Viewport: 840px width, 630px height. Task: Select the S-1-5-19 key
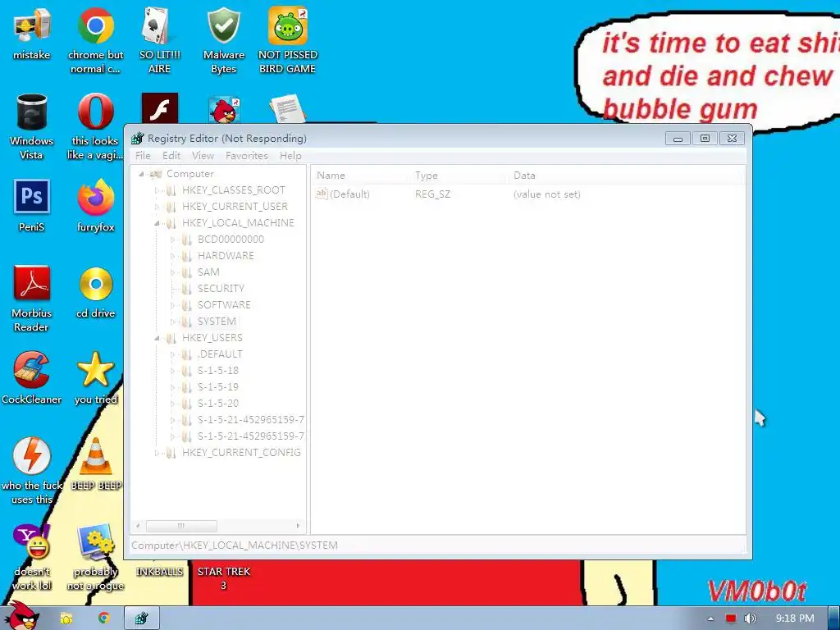[x=218, y=387]
